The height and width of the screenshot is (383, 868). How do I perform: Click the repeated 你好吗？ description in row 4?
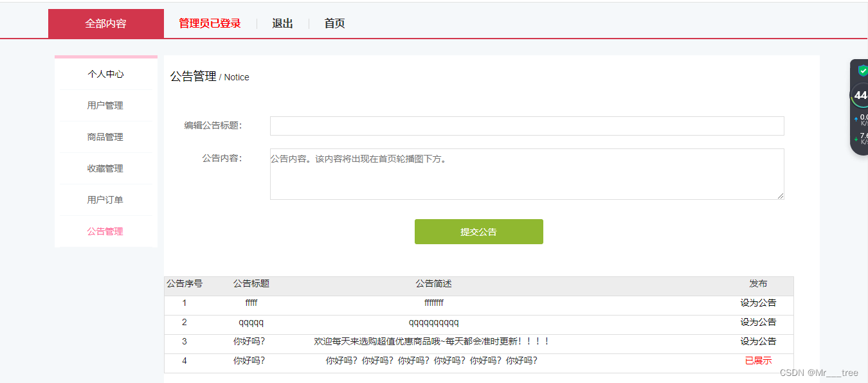click(x=431, y=361)
